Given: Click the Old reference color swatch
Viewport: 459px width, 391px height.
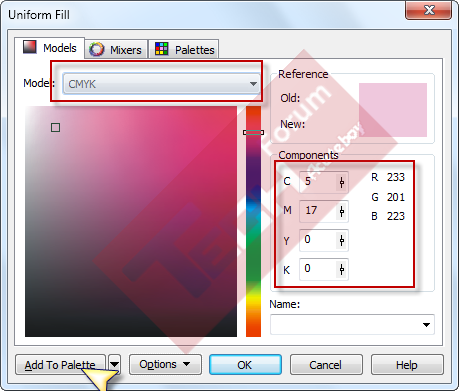Looking at the screenshot, I should click(x=393, y=97).
